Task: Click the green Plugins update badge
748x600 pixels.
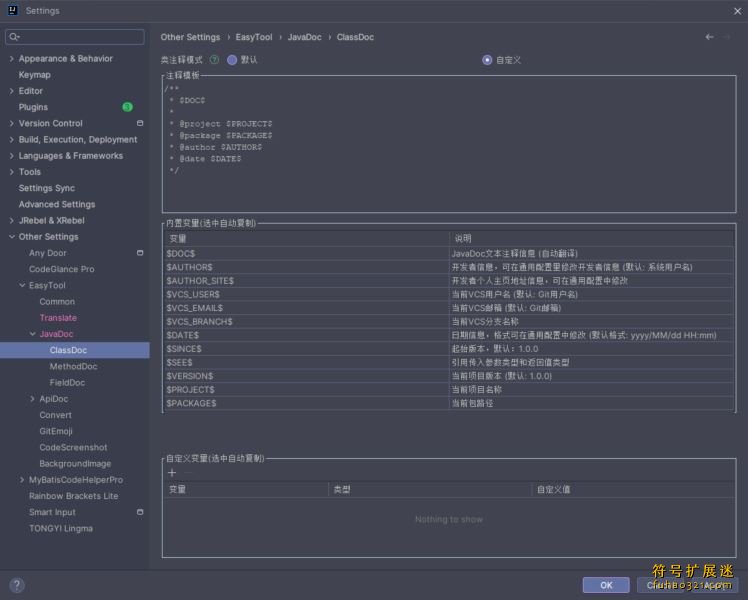Action: tap(127, 107)
